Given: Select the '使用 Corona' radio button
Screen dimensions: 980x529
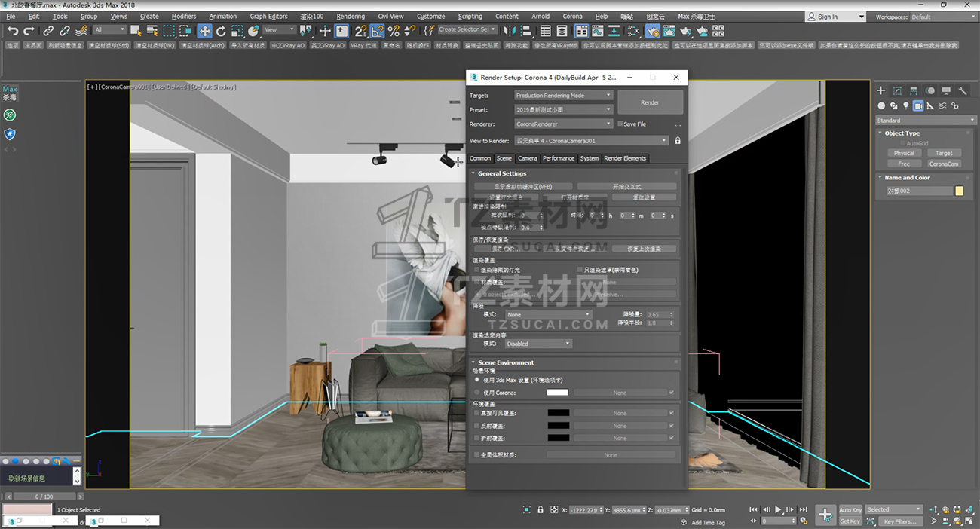Looking at the screenshot, I should pyautogui.click(x=477, y=393).
